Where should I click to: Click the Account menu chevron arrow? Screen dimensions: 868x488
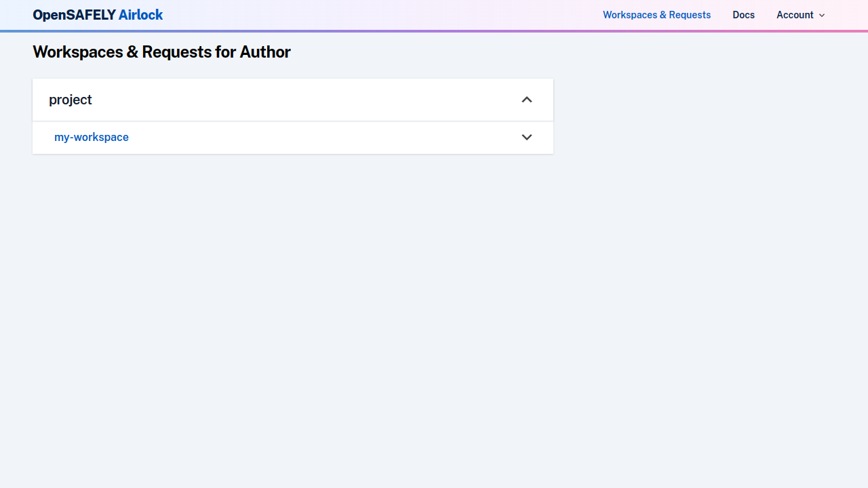point(822,16)
